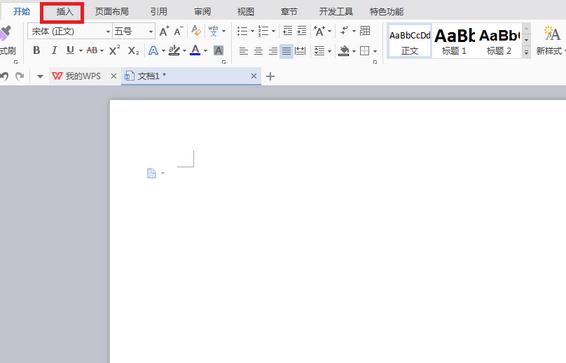Select justify alignment icon
This screenshot has width=566, height=363.
286,51
